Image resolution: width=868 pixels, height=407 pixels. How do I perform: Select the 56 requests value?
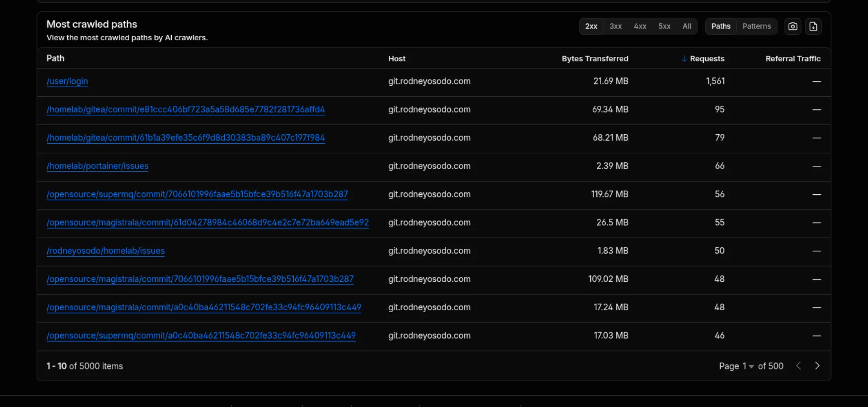coord(720,194)
